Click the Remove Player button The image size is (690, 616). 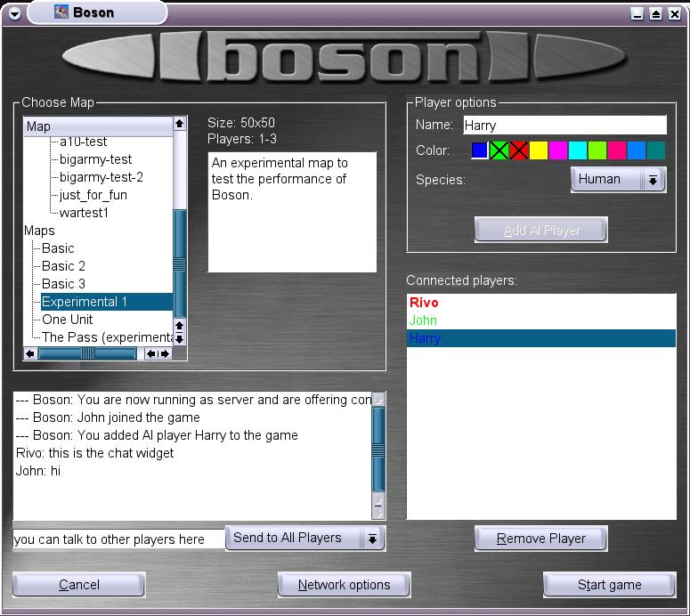[540, 539]
